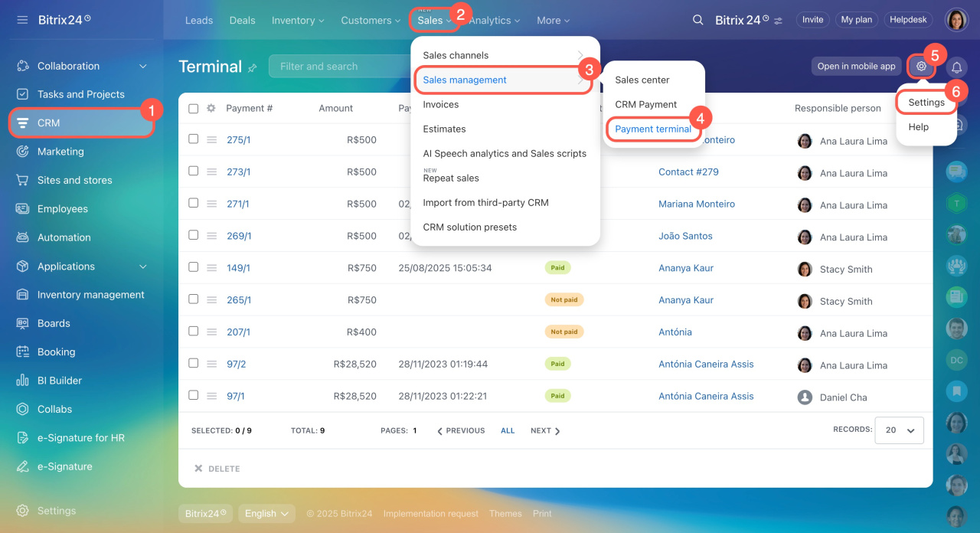This screenshot has height=533, width=980.
Task: Choose Invoices in Sales menu
Action: coord(441,104)
